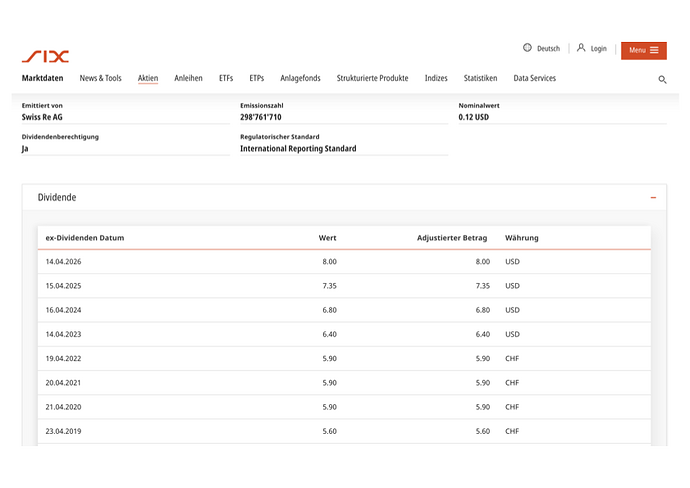Select the ETPs tab
Screen dimensions: 690x488
click(x=257, y=78)
